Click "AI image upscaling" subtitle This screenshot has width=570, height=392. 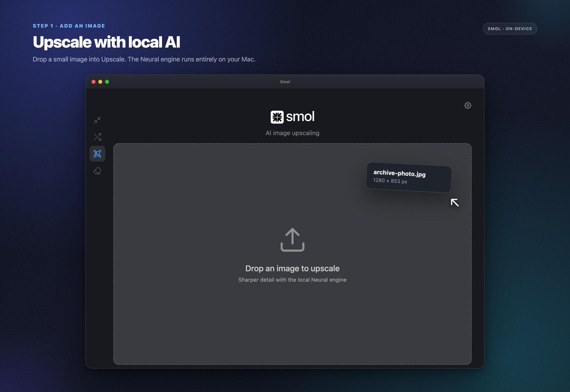292,133
